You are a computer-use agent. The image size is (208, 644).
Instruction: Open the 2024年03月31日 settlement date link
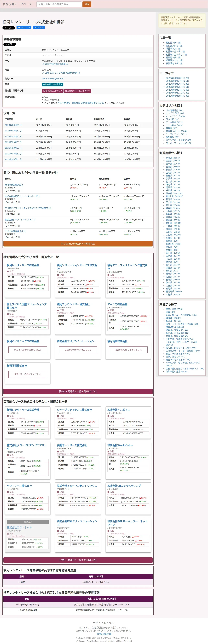pyautogui.click(x=13, y=125)
